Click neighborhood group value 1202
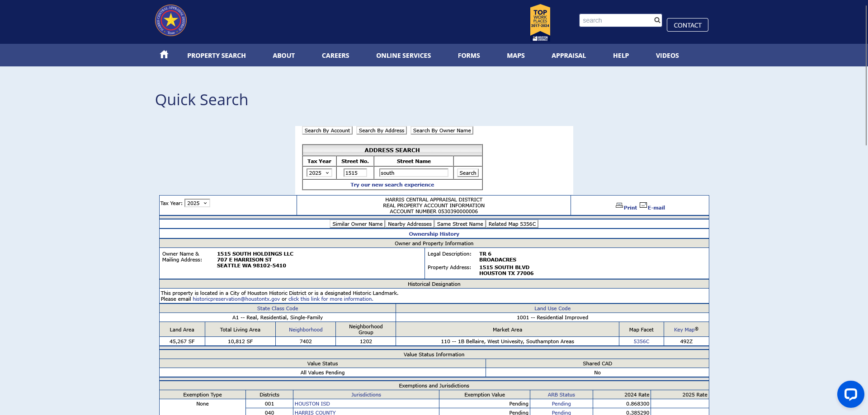The width and height of the screenshot is (868, 415). 366,341
